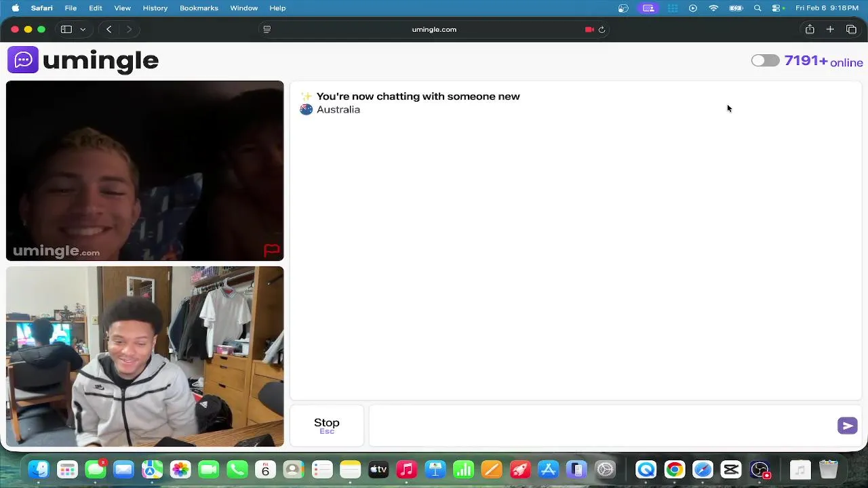Launch FaceTime from the dock

tap(208, 470)
